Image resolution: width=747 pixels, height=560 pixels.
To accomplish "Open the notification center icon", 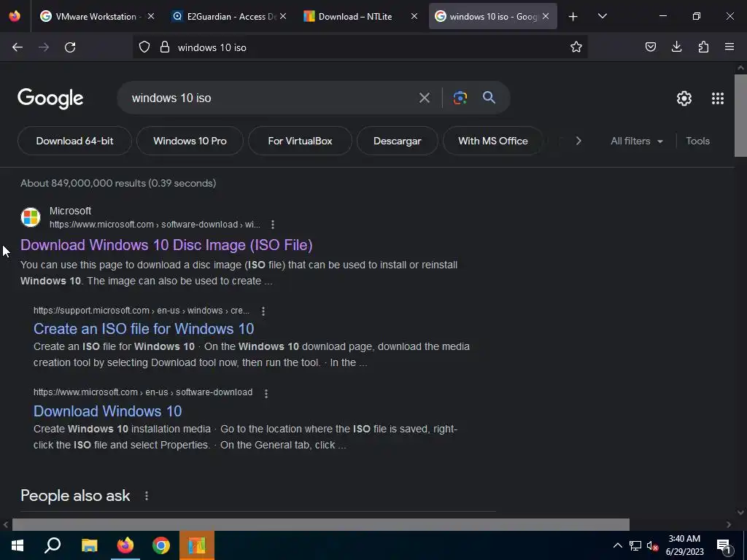I will [723, 546].
